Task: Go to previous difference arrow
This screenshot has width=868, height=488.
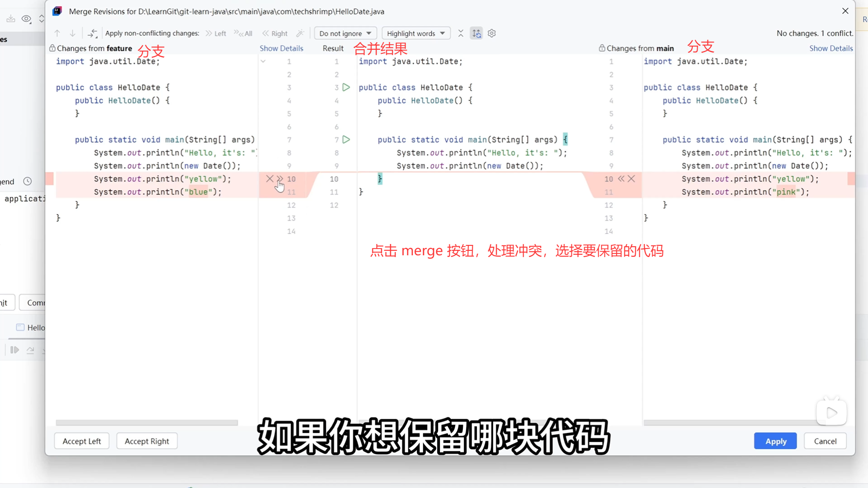Action: click(x=57, y=33)
